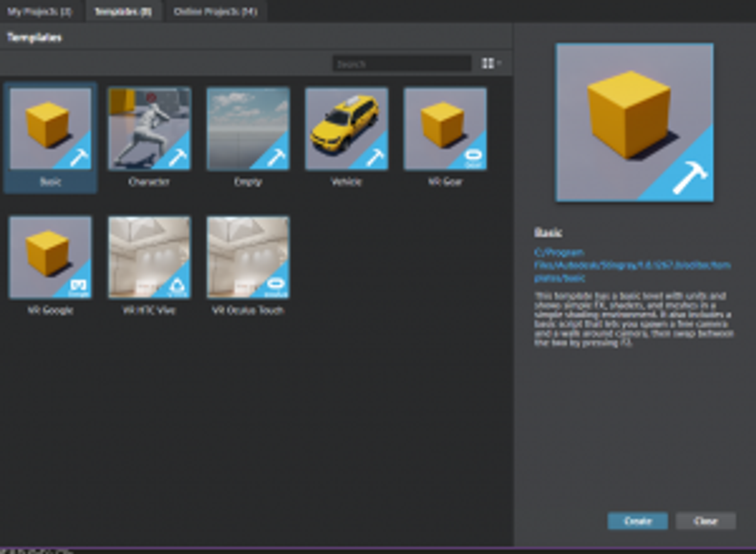Click the Gear VR headset icon on the VR Gear template
Image resolution: width=756 pixels, height=554 pixels.
pos(473,158)
